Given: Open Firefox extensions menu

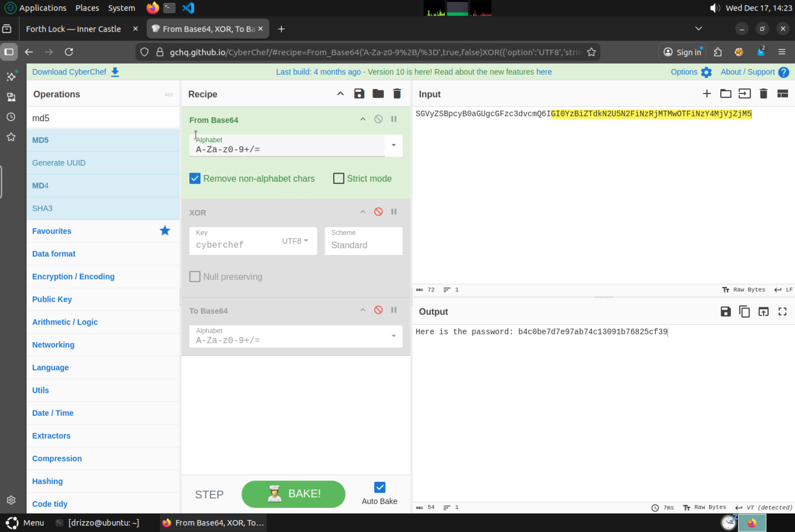Looking at the screenshot, I should pos(718,52).
